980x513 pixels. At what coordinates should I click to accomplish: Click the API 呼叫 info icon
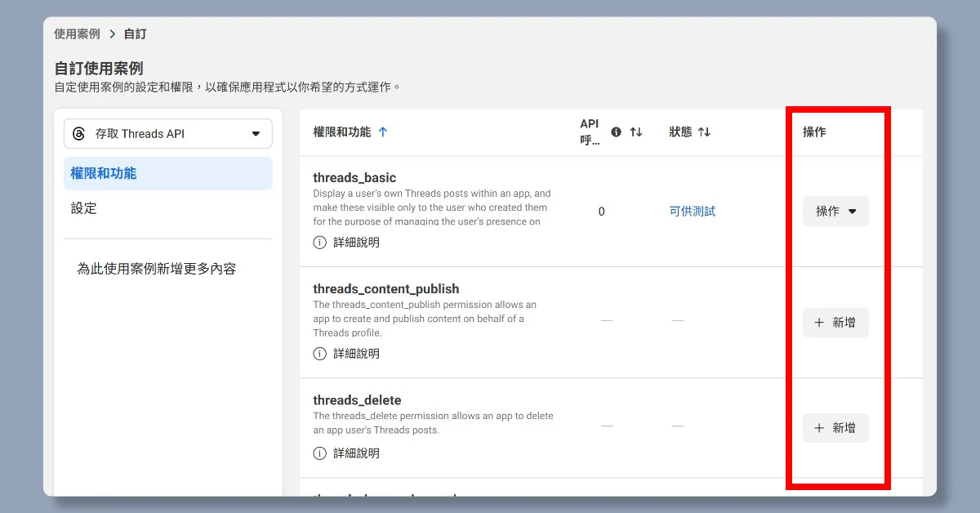pos(617,132)
